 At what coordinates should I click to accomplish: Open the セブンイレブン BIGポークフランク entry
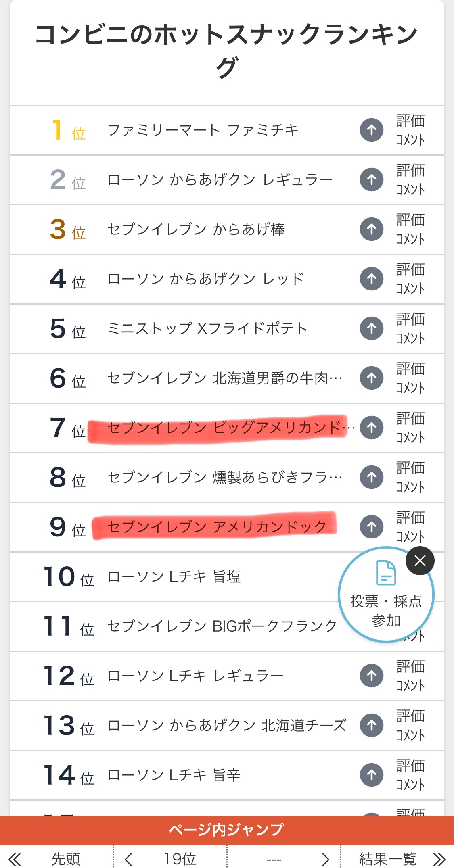(222, 626)
